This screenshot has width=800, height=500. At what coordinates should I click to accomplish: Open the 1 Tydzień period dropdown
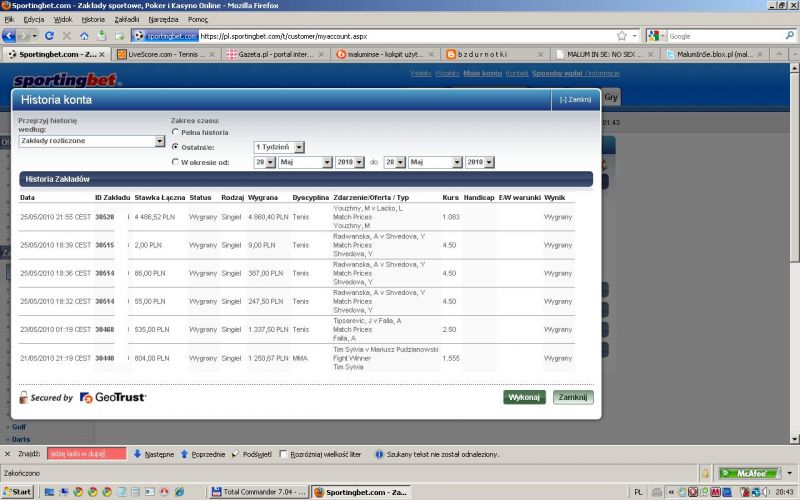pos(279,147)
